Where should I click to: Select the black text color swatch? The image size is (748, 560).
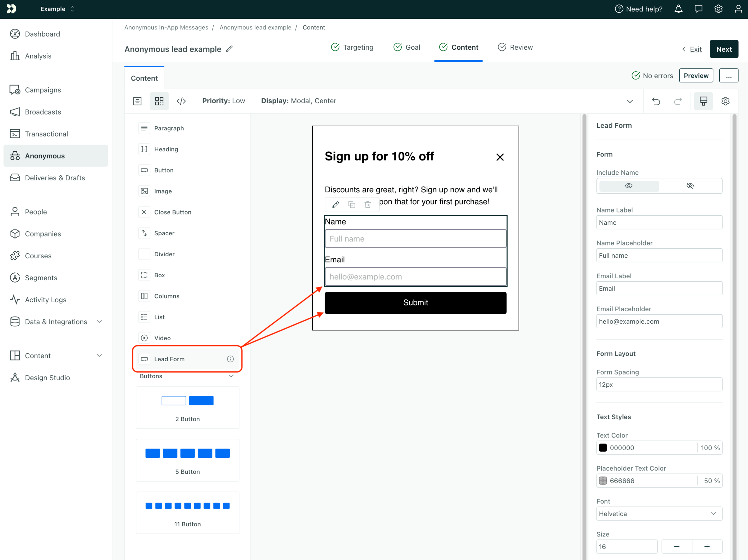(603, 447)
